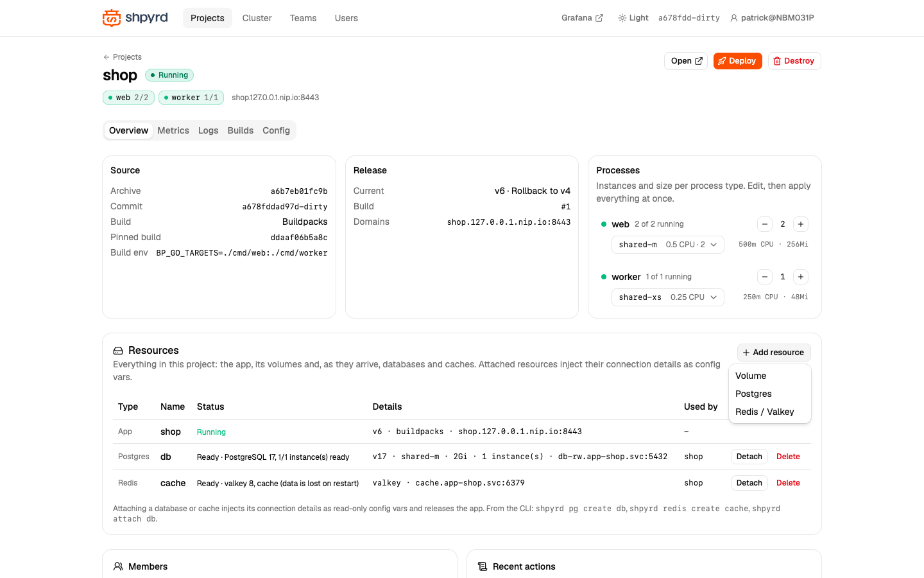Decrease worker instance count
Viewport: 924px width, 578px height.
[x=765, y=277]
